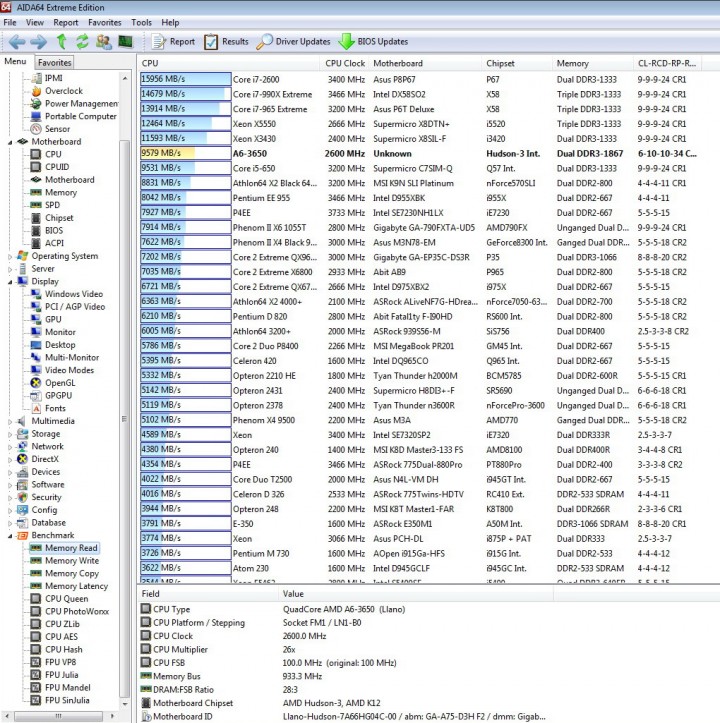Expand the Server tree node
This screenshot has width=720, height=723.
(x=10, y=269)
